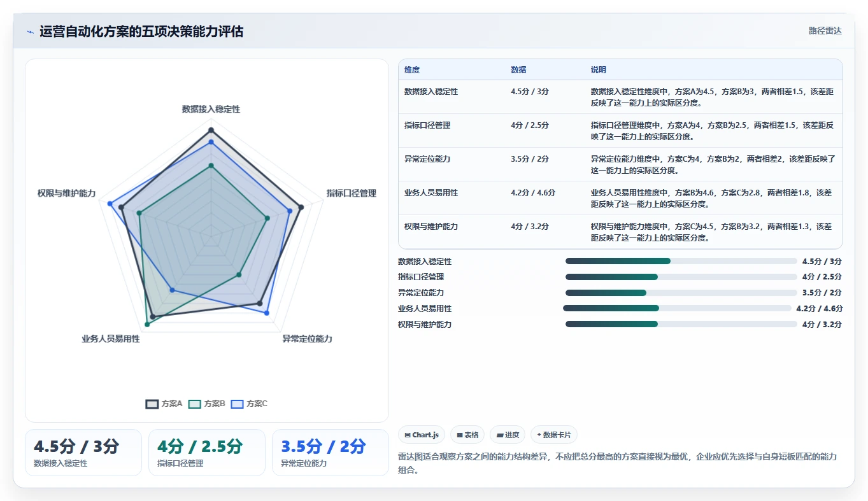Click table cell 4.2分 / 4.6分
This screenshot has height=501, width=868.
click(x=533, y=193)
